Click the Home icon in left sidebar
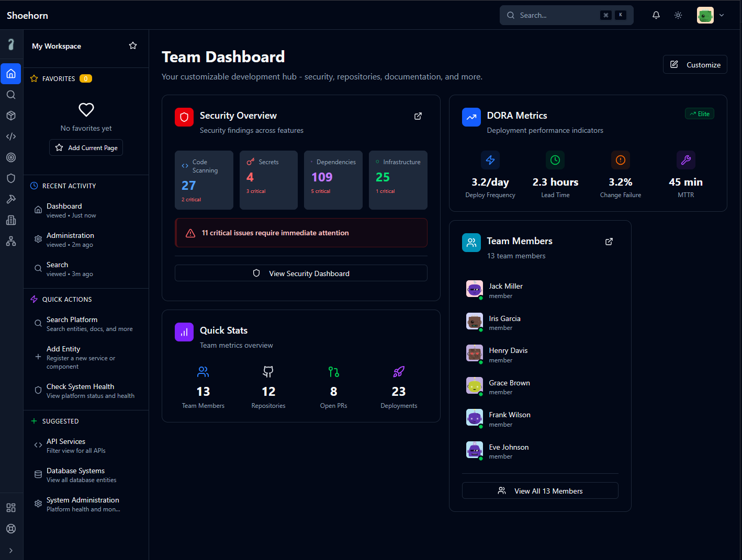742x560 pixels. coord(11,74)
